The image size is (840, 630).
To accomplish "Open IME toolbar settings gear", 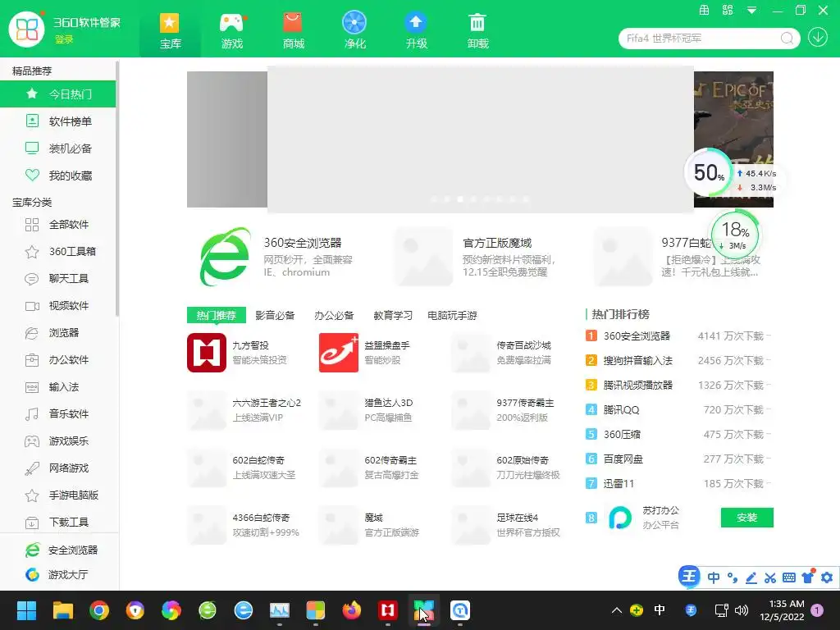I will pos(827,577).
